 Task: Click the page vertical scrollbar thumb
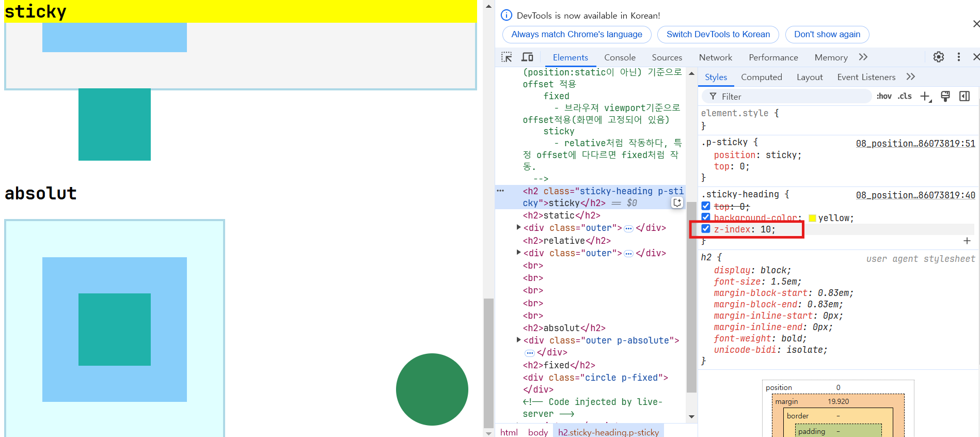click(x=488, y=363)
